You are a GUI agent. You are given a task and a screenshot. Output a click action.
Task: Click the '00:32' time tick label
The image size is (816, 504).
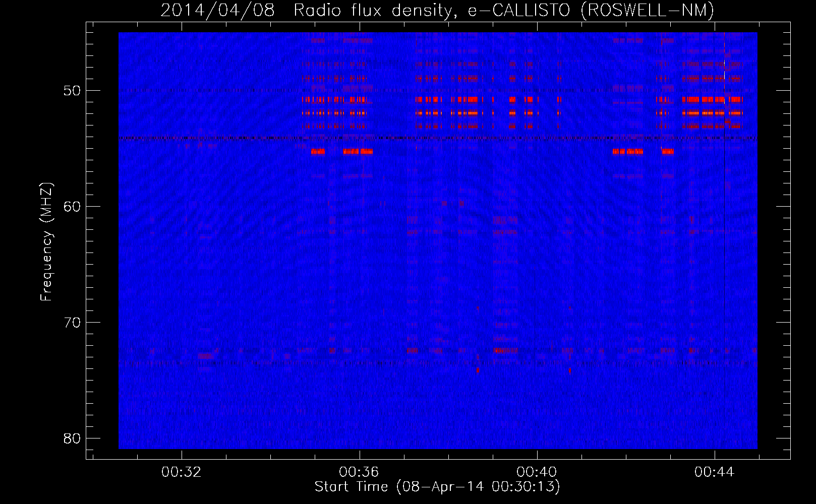181,472
